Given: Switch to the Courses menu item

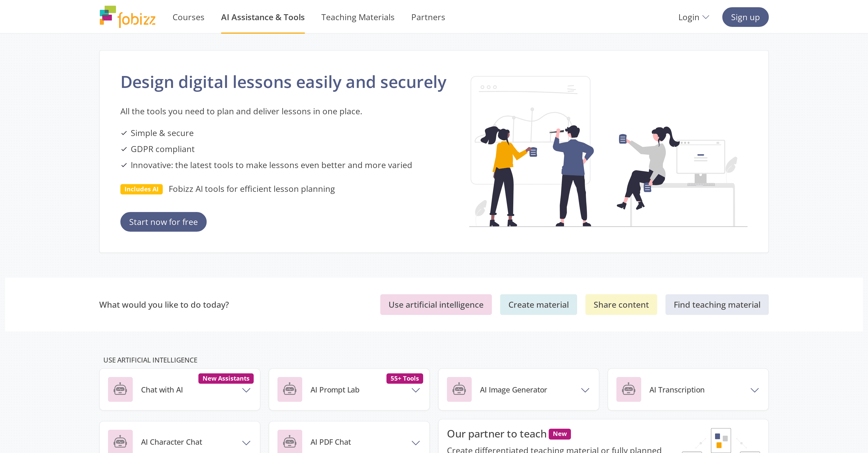Looking at the screenshot, I should [188, 17].
